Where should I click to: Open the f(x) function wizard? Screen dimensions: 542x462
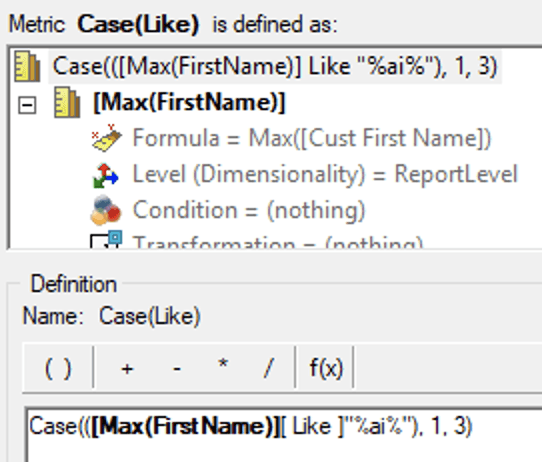326,368
